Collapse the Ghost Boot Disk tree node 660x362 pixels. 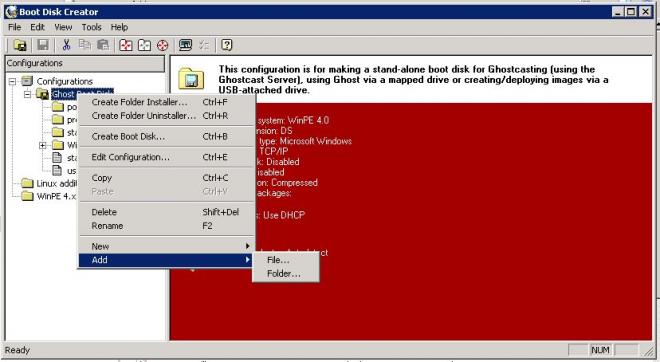tap(27, 94)
